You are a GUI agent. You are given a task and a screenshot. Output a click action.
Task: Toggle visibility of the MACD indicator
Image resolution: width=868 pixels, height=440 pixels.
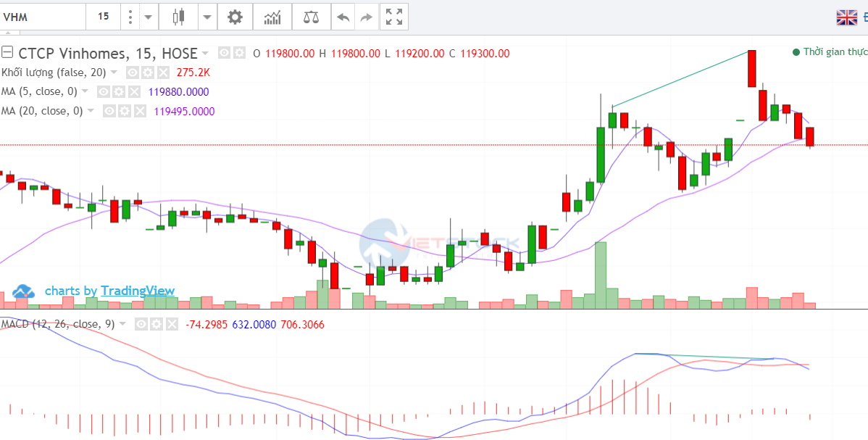click(x=142, y=324)
